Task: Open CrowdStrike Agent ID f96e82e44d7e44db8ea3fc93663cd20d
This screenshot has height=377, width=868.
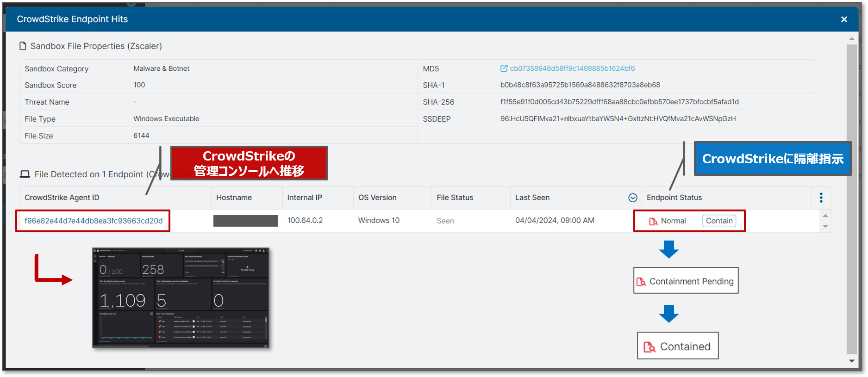Action: (94, 221)
